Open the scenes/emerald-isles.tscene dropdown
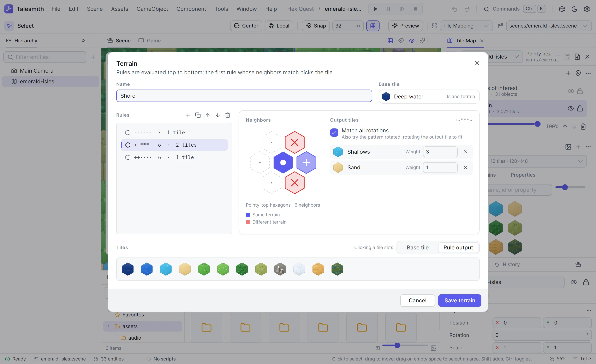The width and height of the screenshot is (596, 364). (x=549, y=26)
